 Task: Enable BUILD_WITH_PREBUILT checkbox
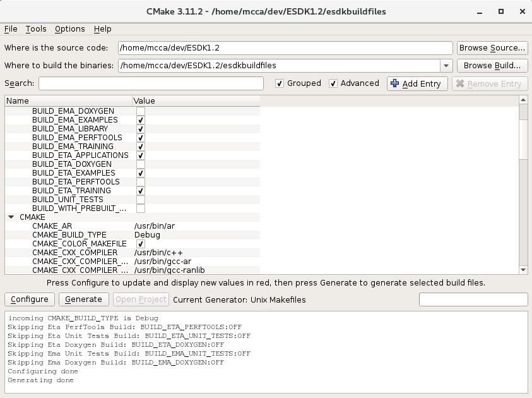coord(141,208)
